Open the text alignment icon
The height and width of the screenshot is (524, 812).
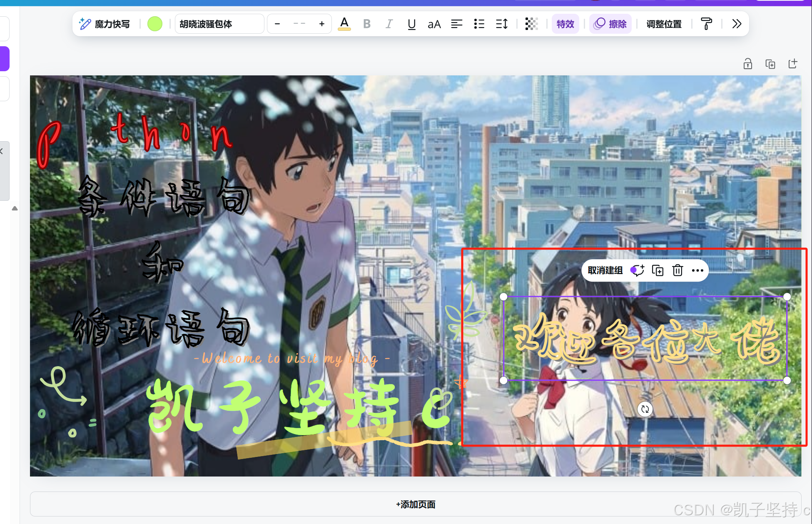click(456, 24)
